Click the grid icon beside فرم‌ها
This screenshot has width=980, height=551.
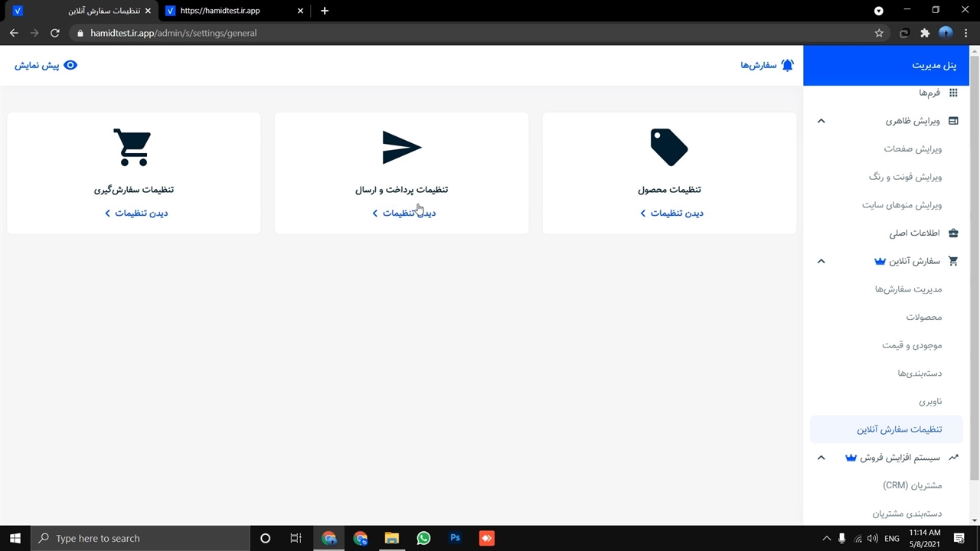pyautogui.click(x=953, y=93)
